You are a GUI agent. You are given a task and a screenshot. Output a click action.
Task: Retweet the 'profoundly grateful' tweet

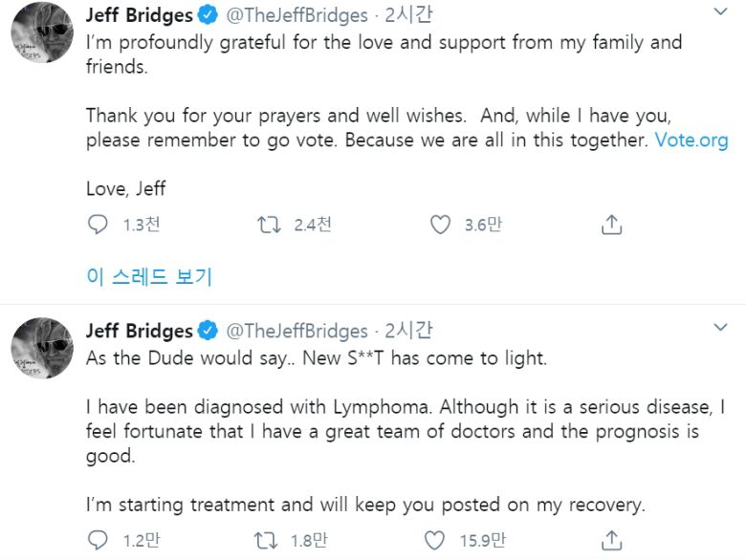pos(269,225)
